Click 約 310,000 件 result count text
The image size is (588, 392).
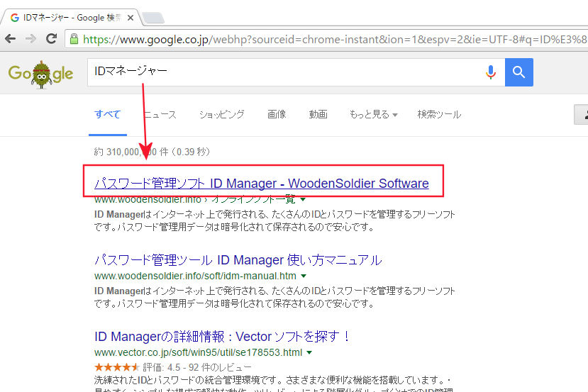[152, 152]
